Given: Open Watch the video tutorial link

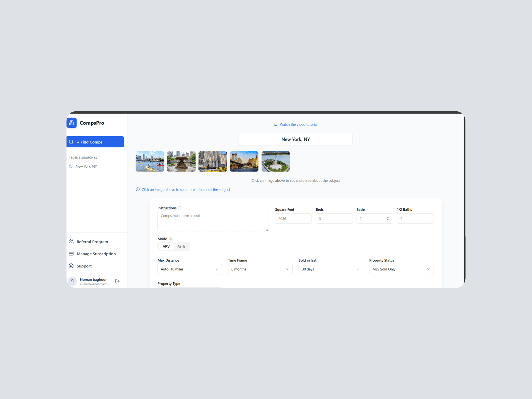Looking at the screenshot, I should [x=298, y=124].
